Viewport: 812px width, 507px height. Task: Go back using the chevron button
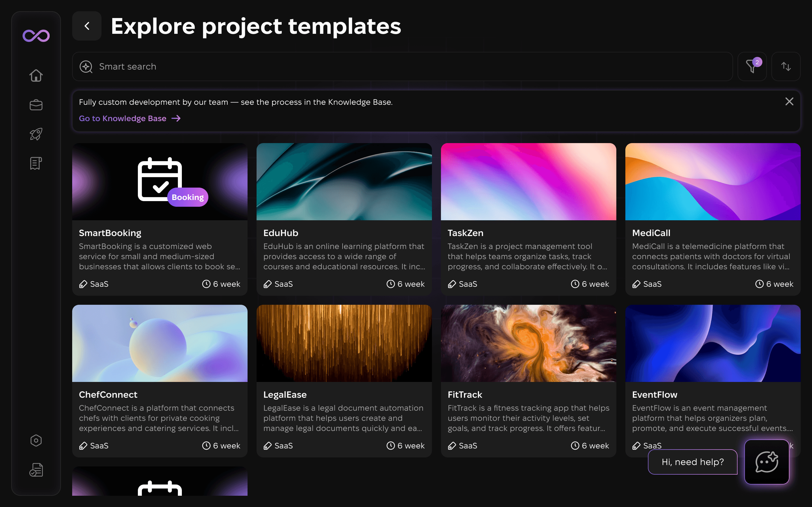87,26
